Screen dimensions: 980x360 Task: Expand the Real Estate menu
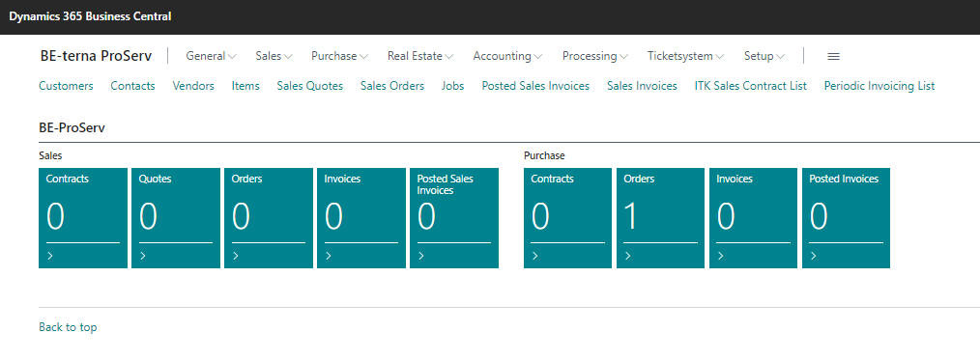click(x=420, y=56)
